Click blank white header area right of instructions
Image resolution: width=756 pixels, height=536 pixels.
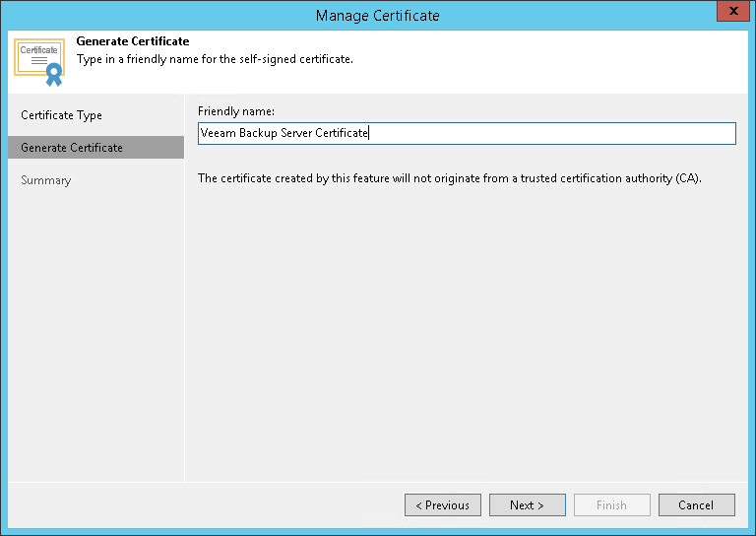(x=551, y=59)
